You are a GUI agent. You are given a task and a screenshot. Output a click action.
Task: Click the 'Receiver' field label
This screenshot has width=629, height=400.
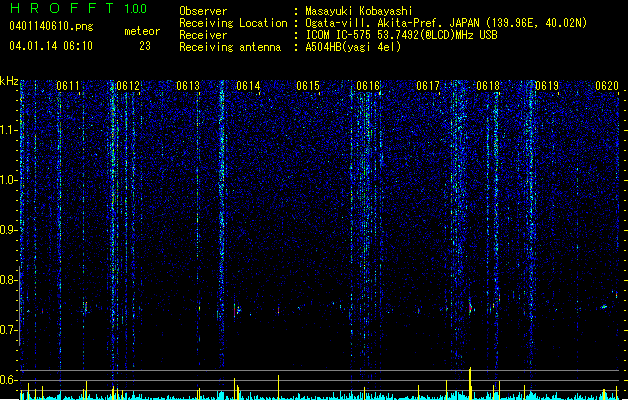pos(203,35)
